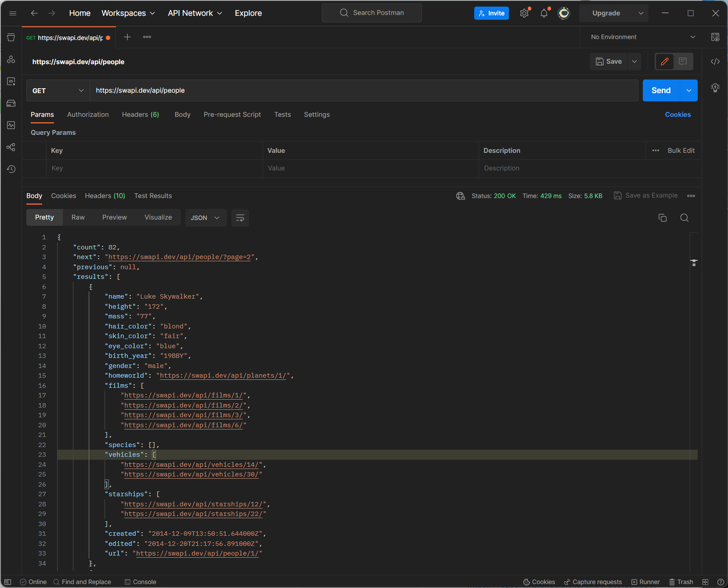Follow the people page=2 next link
Image resolution: width=728 pixels, height=588 pixels.
[x=179, y=257]
